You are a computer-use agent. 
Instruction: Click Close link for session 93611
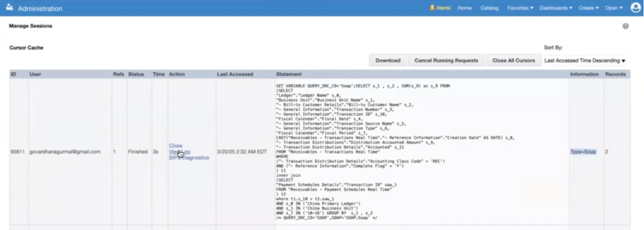(176, 146)
